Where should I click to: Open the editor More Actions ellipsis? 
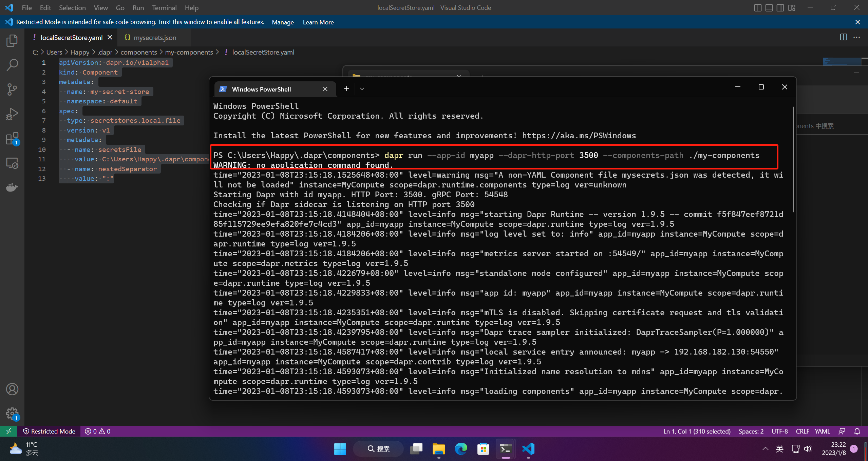857,37
